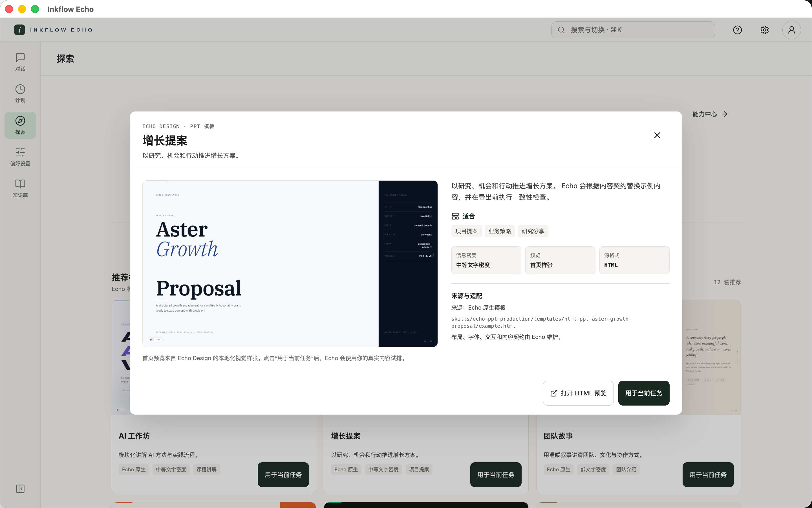Open the 计划 clock icon in sidebar

pos(20,94)
